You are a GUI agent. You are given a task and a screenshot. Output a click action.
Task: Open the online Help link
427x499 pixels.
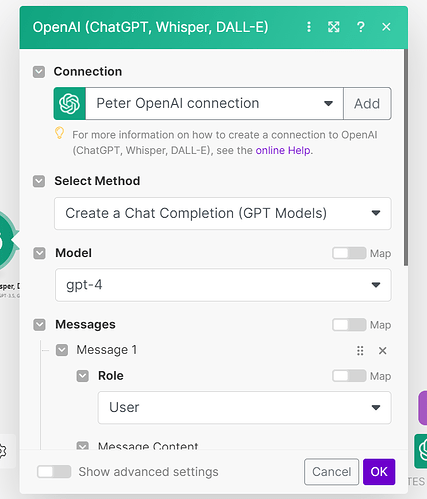[283, 150]
